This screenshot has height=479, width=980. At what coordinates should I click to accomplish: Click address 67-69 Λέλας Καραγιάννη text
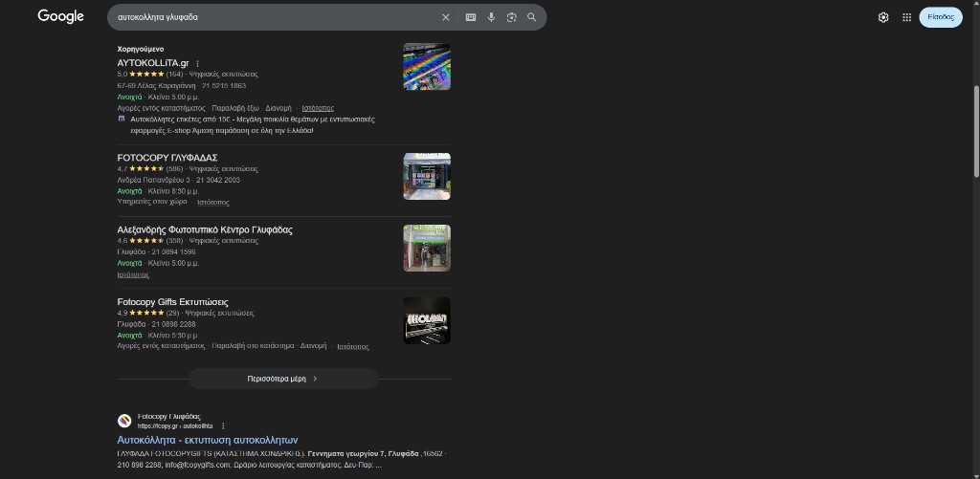tap(156, 85)
